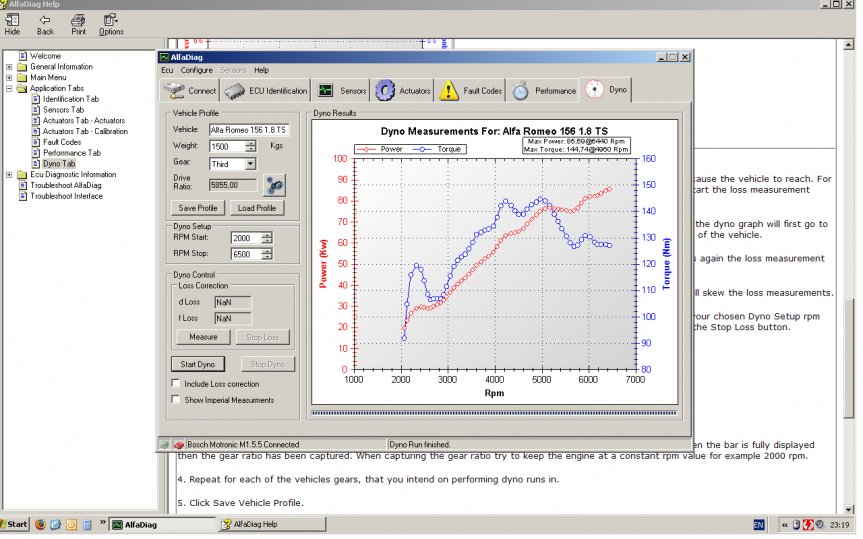Screen dimensions: 863x539
Task: Open the Configure menu
Action: 196,70
